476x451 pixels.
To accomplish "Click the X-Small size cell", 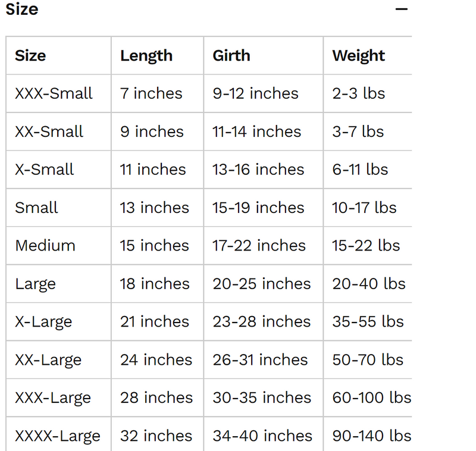I will (58, 170).
